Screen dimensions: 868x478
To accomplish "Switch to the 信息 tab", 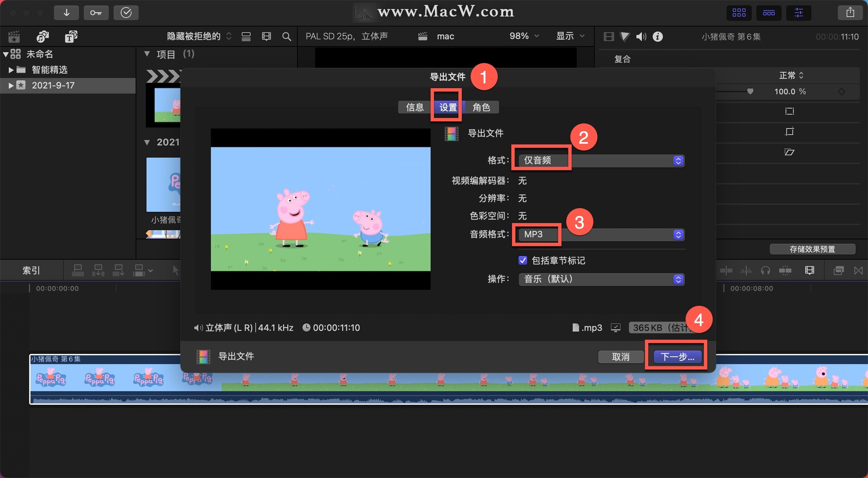I will pyautogui.click(x=415, y=108).
